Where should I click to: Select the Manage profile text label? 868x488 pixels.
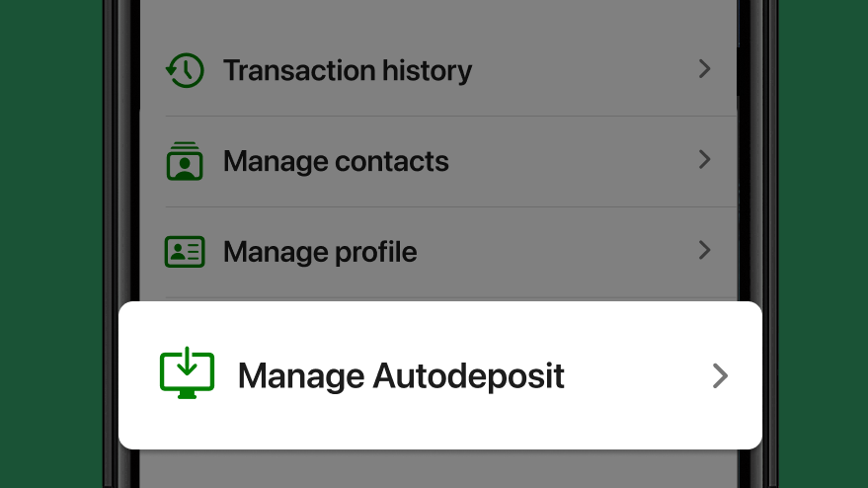pos(320,252)
